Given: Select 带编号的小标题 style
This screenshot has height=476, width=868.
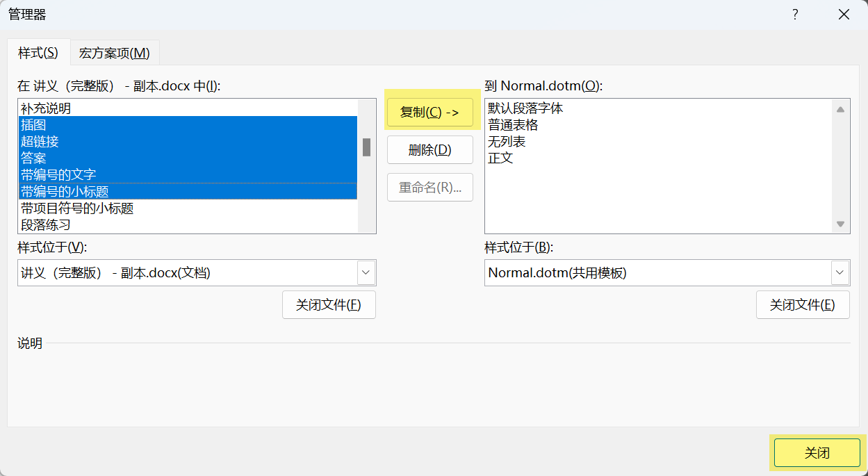Looking at the screenshot, I should (x=188, y=192).
